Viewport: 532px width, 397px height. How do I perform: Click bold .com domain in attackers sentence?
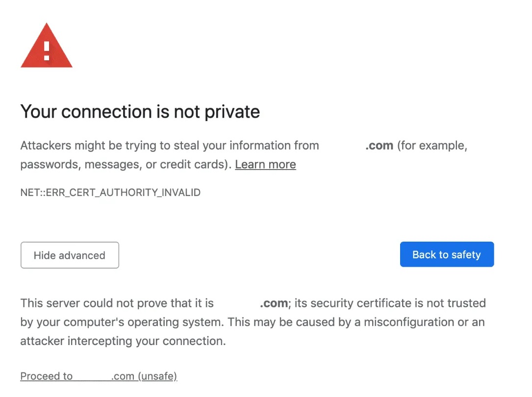coord(379,146)
